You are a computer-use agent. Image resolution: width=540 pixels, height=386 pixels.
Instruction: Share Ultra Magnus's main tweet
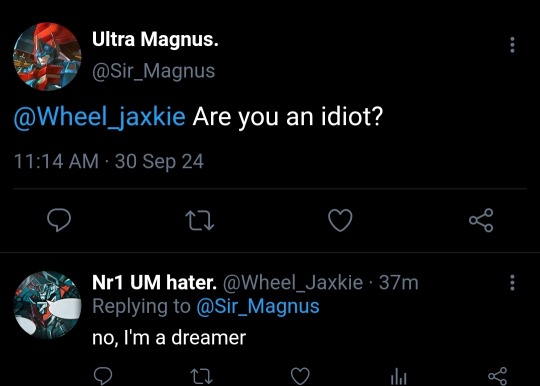pyautogui.click(x=481, y=220)
